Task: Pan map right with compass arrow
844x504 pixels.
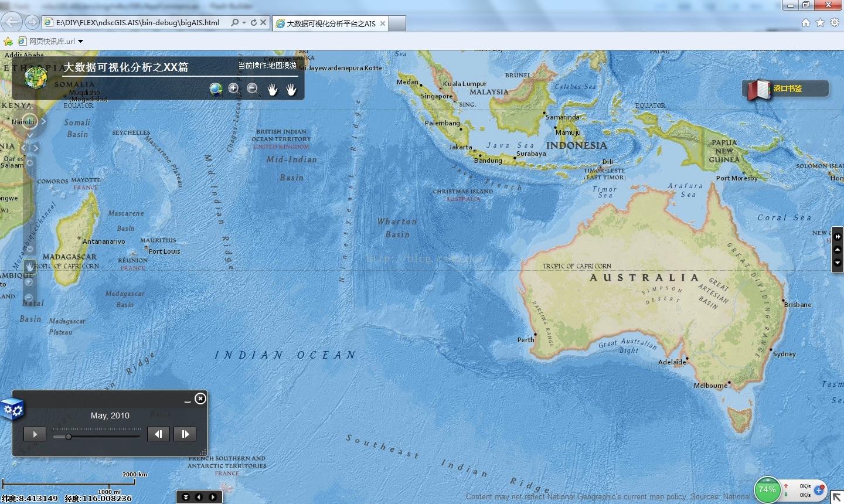Action: click(x=43, y=121)
